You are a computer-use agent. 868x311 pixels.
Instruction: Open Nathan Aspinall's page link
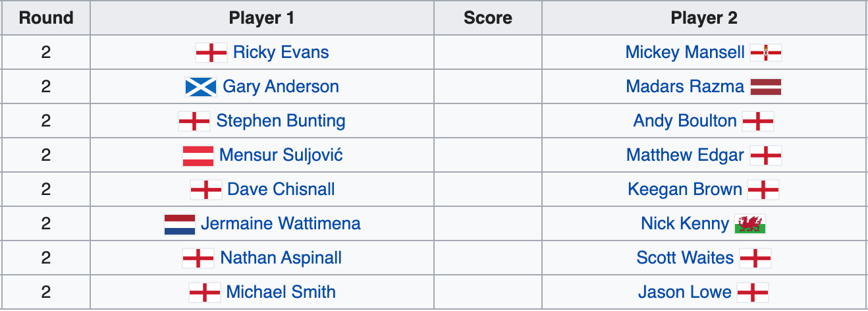(281, 258)
